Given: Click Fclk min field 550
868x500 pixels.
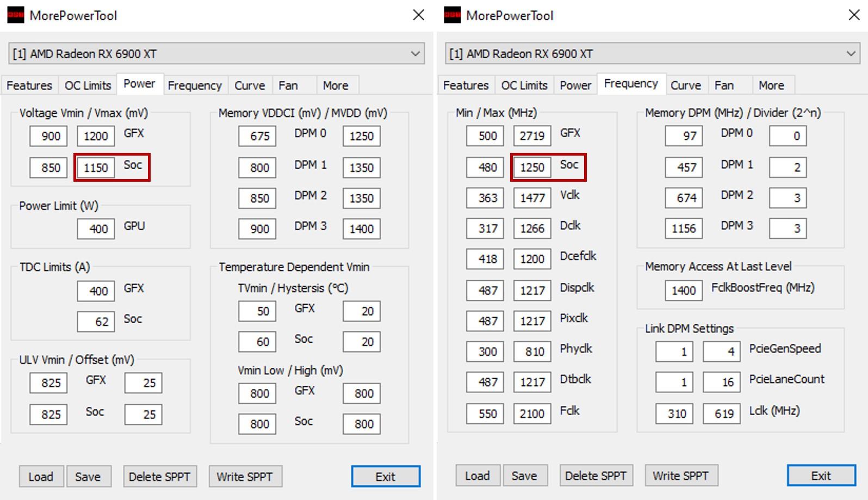Looking at the screenshot, I should pos(485,414).
